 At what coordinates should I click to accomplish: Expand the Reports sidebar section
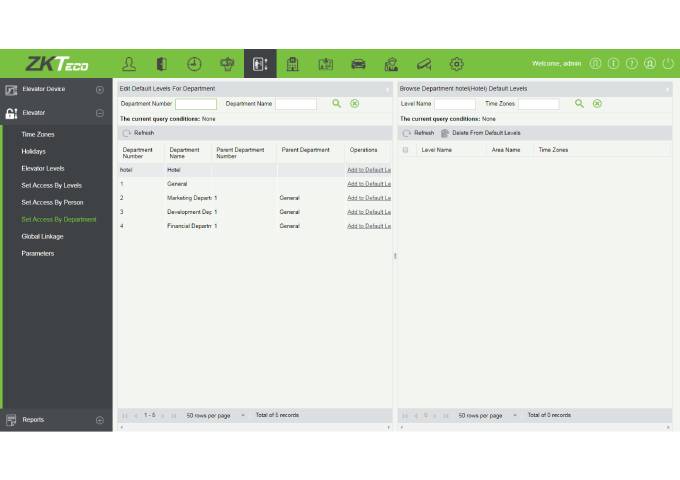point(100,420)
